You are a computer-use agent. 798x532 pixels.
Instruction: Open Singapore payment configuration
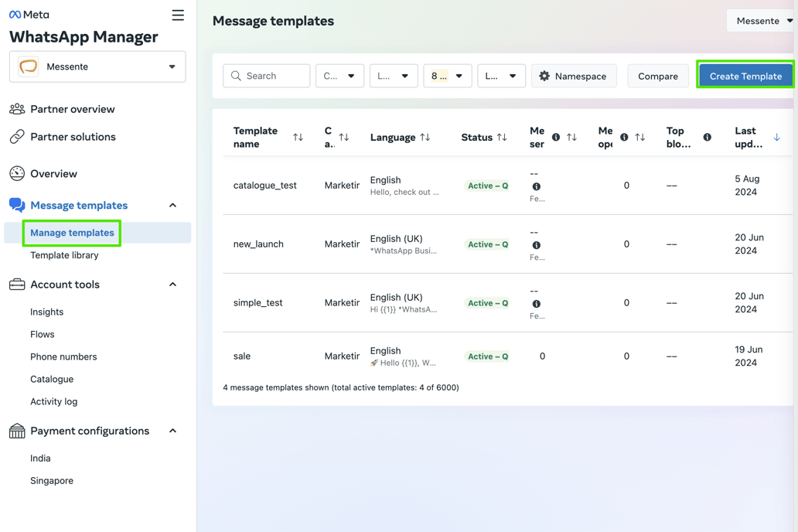click(x=51, y=481)
